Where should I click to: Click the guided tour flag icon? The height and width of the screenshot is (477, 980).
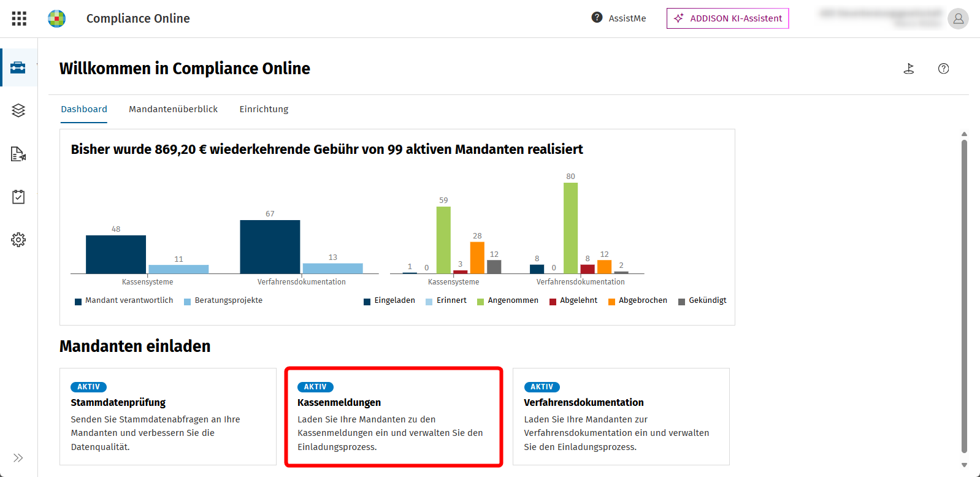(x=909, y=69)
